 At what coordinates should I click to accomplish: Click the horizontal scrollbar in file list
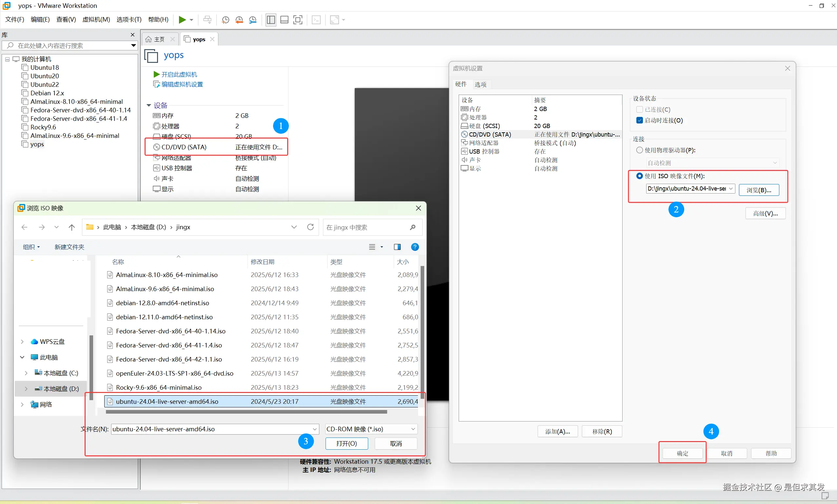coord(246,412)
